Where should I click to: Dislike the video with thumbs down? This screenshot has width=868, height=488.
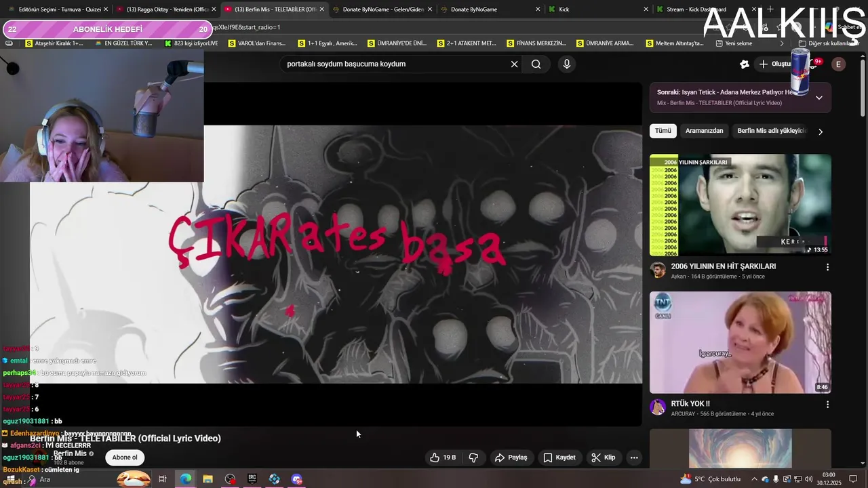[x=473, y=457]
